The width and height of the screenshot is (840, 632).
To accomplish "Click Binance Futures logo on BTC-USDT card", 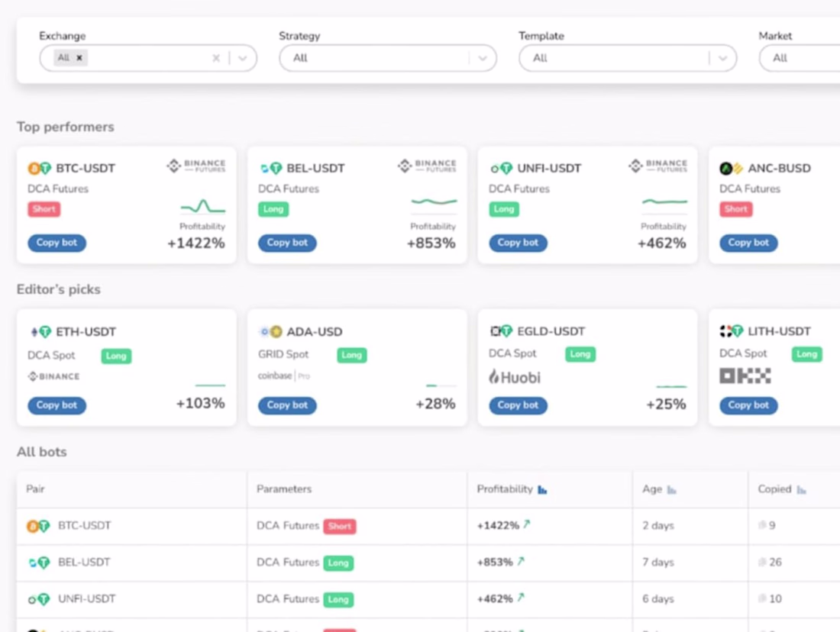I will [x=196, y=166].
